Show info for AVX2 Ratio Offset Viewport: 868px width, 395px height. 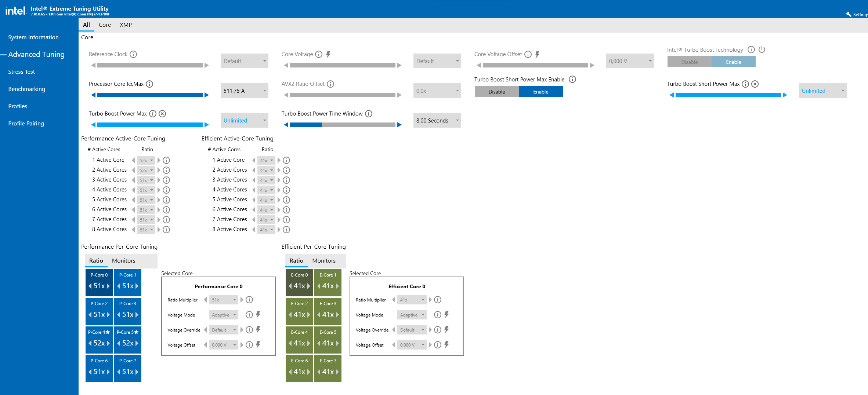(x=330, y=84)
